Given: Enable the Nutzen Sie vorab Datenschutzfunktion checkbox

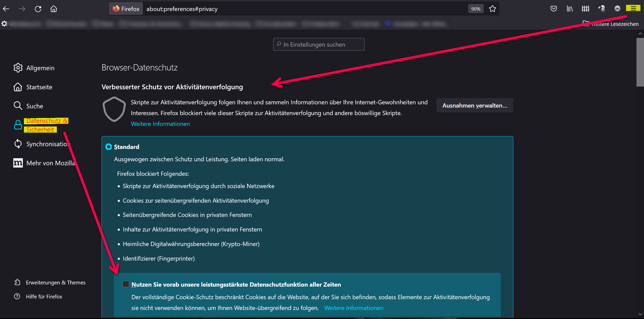Looking at the screenshot, I should point(126,284).
